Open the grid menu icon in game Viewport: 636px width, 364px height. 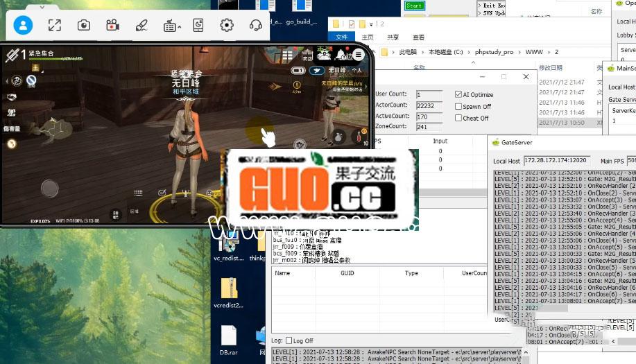coord(287,55)
